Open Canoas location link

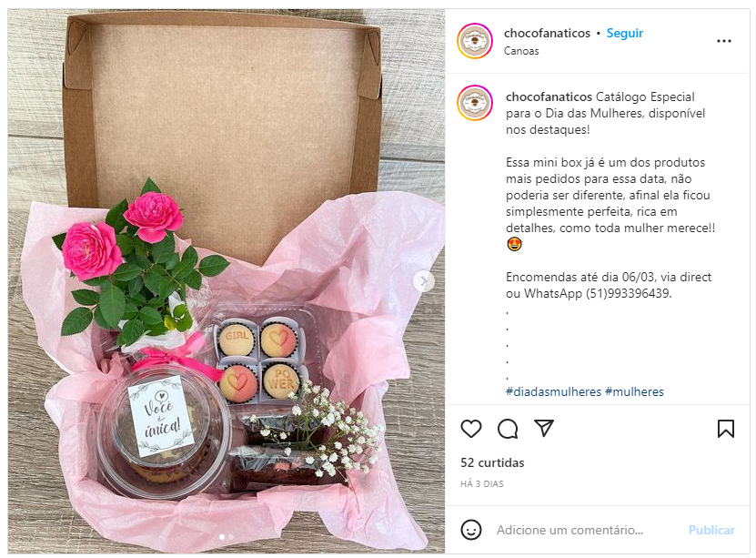pyautogui.click(x=521, y=51)
